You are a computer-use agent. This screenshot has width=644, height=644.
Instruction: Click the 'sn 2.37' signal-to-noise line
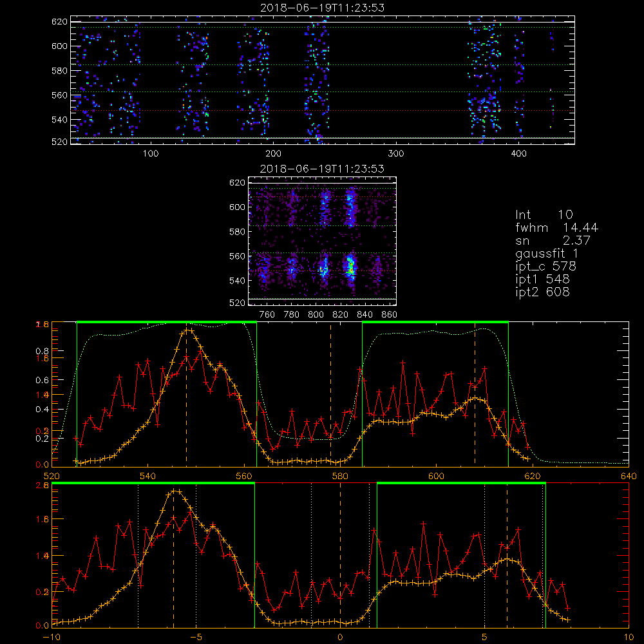(553, 240)
